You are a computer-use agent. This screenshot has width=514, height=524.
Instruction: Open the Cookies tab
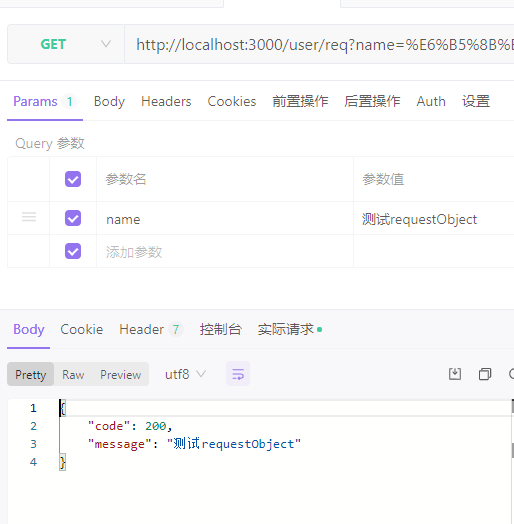pos(232,101)
